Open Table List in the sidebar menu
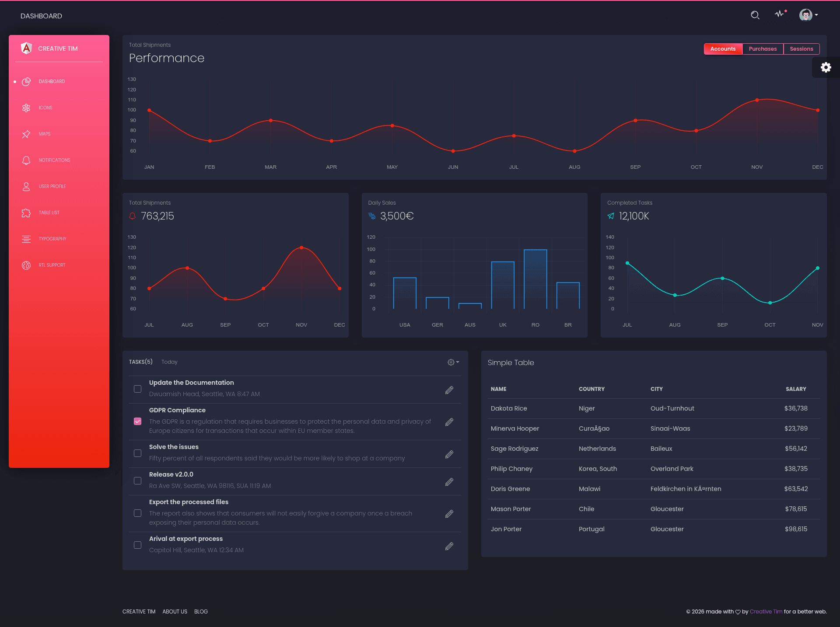The width and height of the screenshot is (840, 627). [59, 212]
